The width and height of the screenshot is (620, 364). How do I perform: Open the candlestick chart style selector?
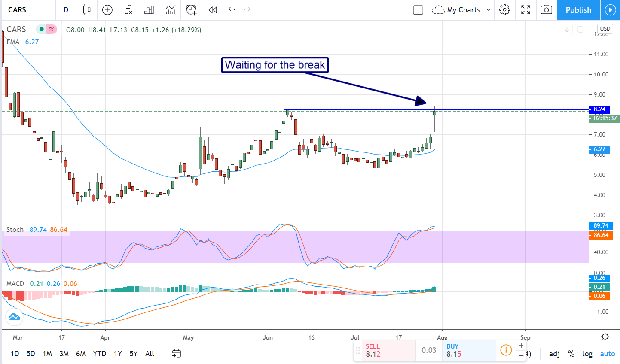point(87,10)
